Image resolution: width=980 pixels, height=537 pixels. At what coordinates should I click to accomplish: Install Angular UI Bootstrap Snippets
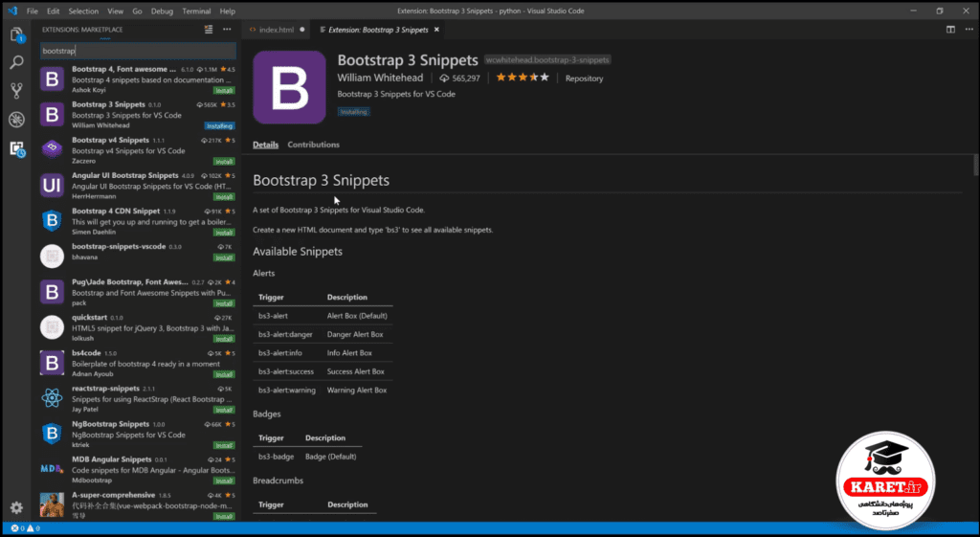[224, 197]
